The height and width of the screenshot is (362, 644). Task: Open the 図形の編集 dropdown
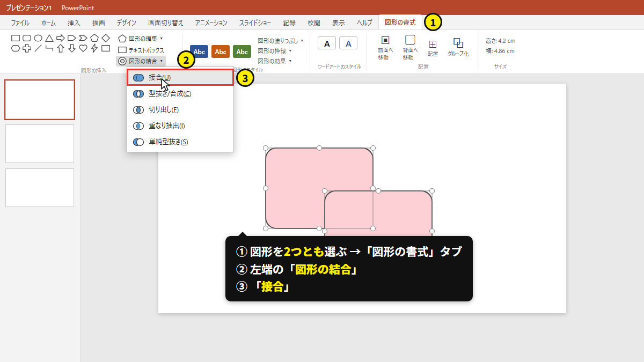141,39
